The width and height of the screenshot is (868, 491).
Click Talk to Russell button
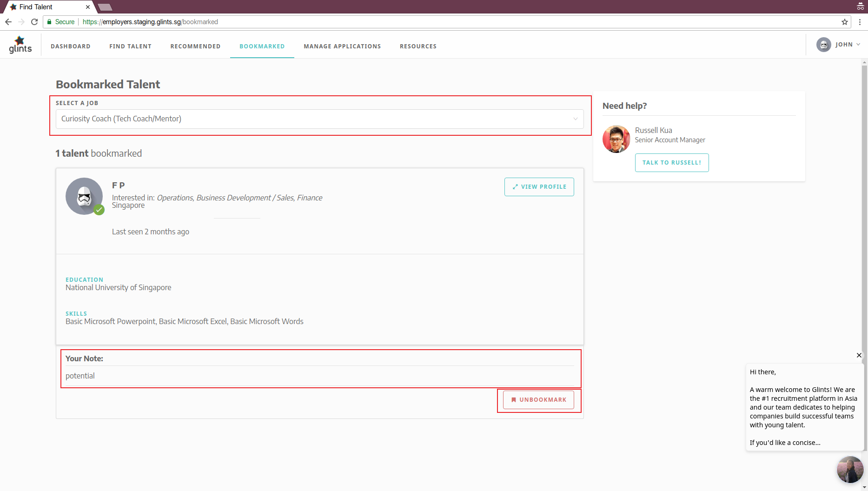click(x=671, y=163)
